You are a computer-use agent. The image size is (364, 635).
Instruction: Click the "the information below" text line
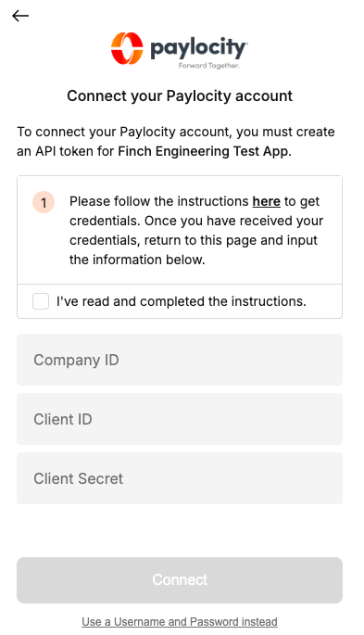click(137, 260)
